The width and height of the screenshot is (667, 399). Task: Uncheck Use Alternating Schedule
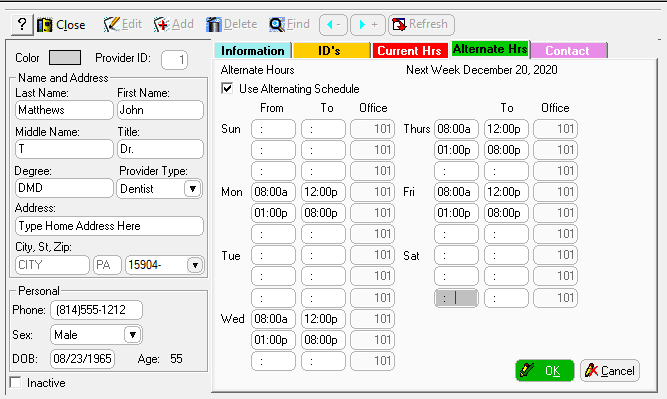coord(227,88)
